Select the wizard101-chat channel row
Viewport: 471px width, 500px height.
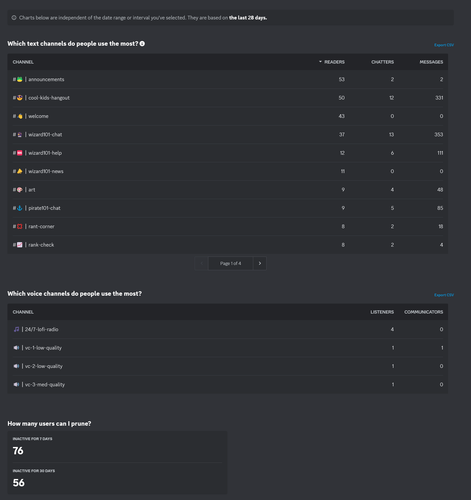pyautogui.click(x=228, y=135)
